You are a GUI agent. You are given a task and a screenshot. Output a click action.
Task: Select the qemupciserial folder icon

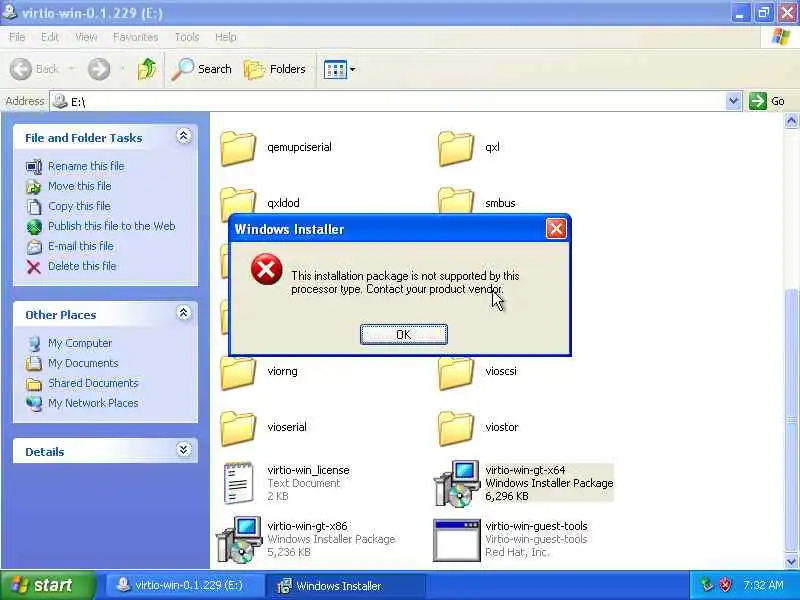point(238,148)
